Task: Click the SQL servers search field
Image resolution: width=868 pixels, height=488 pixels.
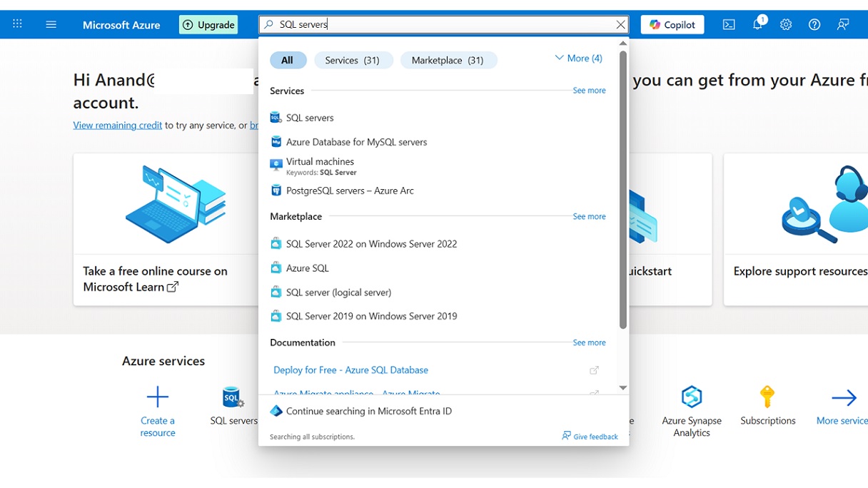Action: click(x=444, y=24)
